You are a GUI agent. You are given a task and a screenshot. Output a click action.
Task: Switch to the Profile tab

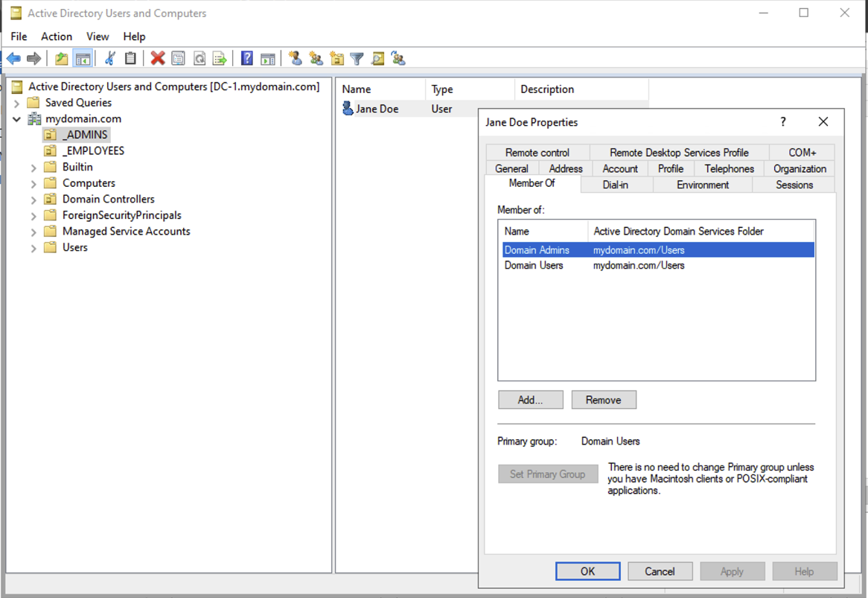click(x=671, y=168)
